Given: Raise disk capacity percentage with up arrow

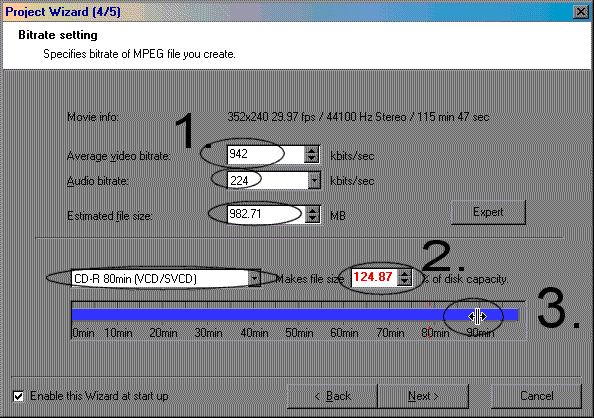Looking at the screenshot, I should [x=404, y=274].
